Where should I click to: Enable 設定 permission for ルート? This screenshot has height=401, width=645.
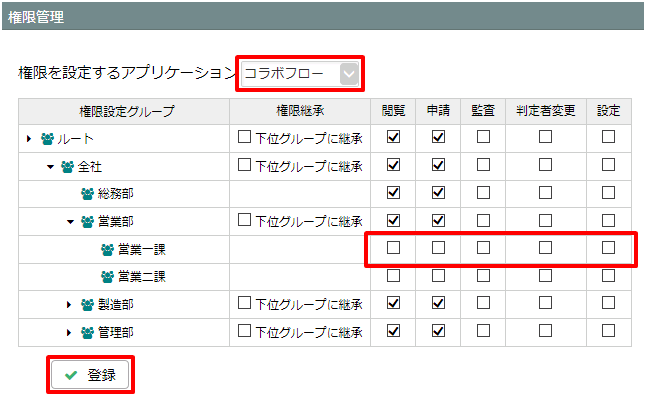click(x=608, y=137)
